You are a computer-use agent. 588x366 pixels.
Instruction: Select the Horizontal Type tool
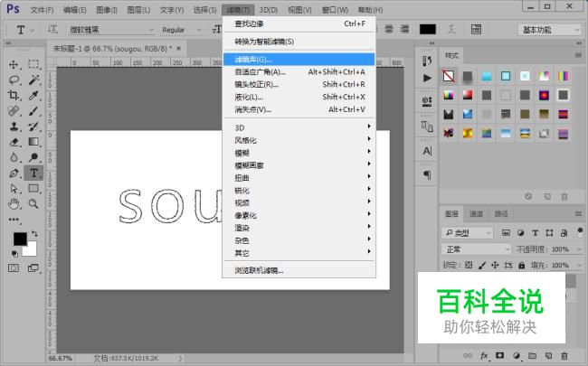coord(33,174)
